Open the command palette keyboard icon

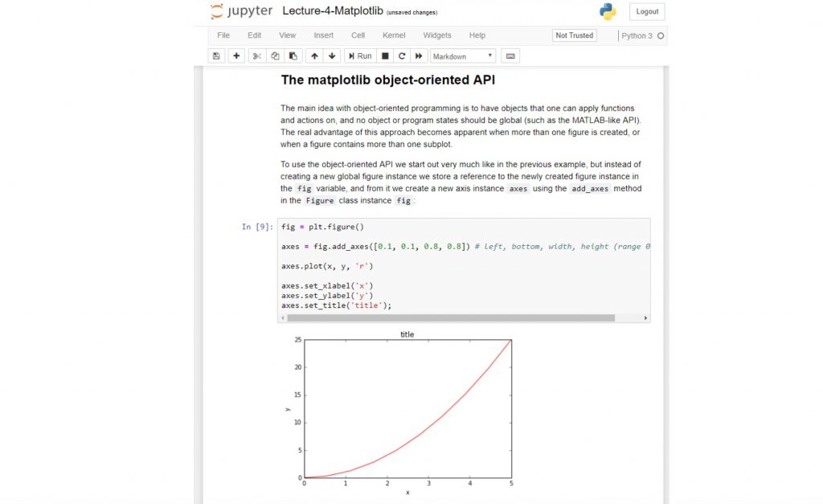pos(510,56)
